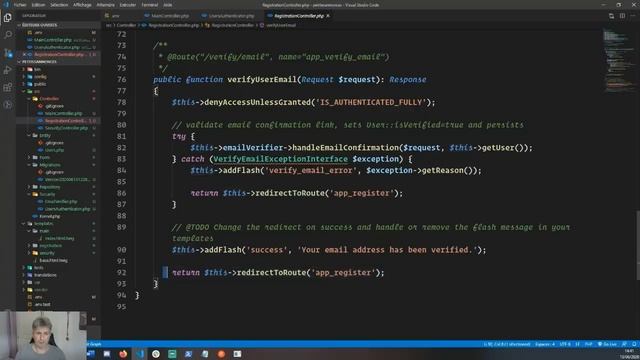The width and height of the screenshot is (640, 360).
Task: Expand the Repository folder
Action: click(x=50, y=187)
